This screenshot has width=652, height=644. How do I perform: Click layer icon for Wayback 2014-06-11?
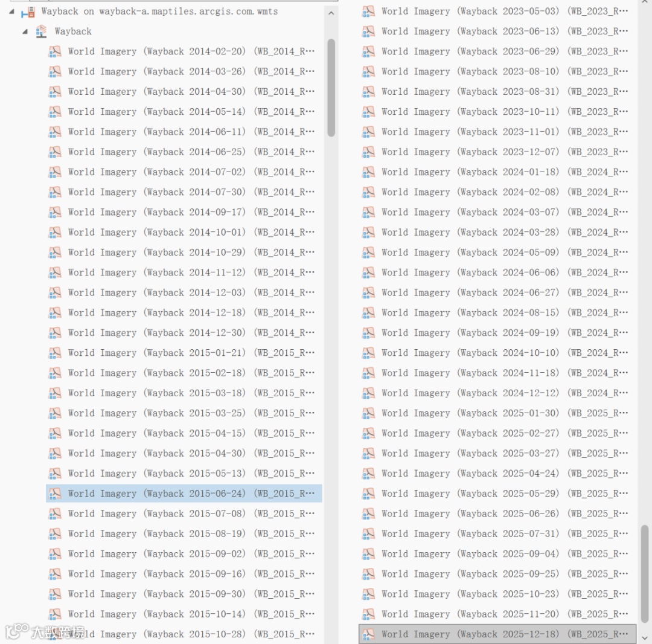point(55,132)
